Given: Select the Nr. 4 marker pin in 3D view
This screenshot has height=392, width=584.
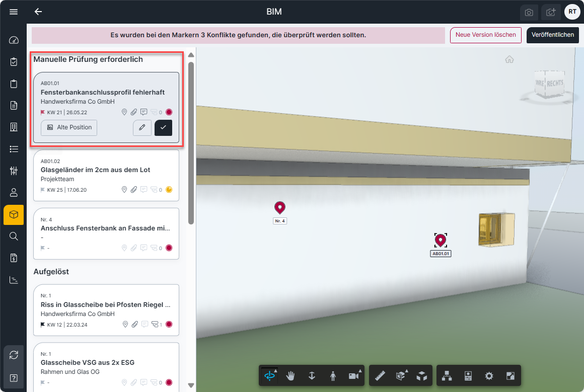Looking at the screenshot, I should [x=280, y=208].
